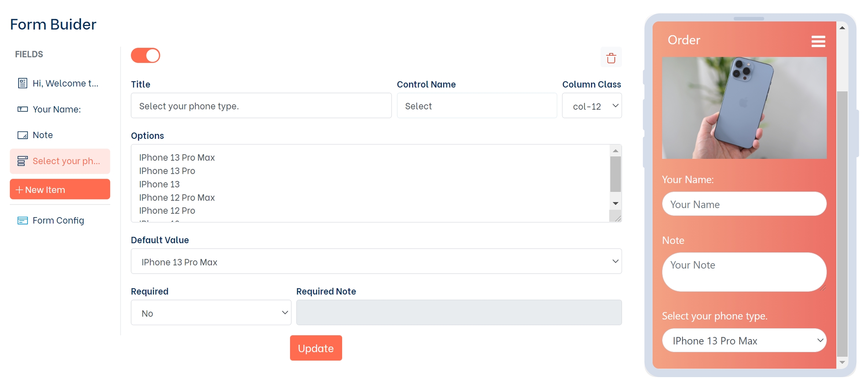Click the red trash delete icon
The image size is (868, 388).
click(x=611, y=58)
